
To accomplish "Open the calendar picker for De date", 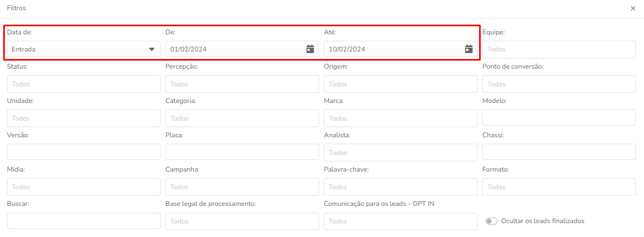I will pyautogui.click(x=310, y=49).
